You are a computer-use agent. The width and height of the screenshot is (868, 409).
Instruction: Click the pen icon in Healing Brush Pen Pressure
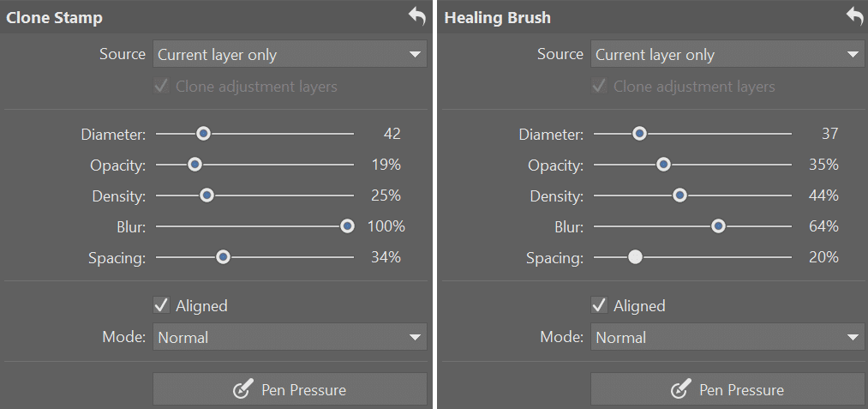[x=681, y=389]
